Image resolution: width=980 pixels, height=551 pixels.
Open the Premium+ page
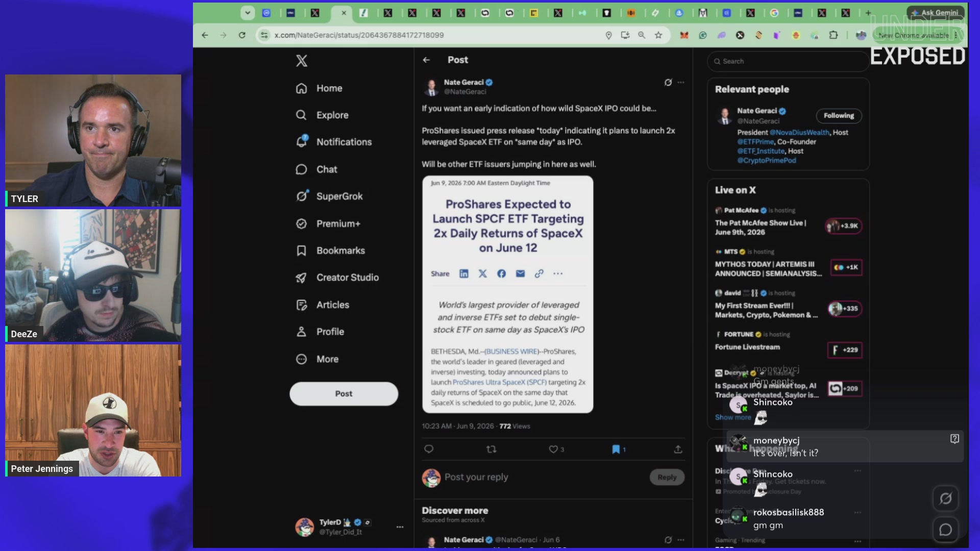coord(328,223)
